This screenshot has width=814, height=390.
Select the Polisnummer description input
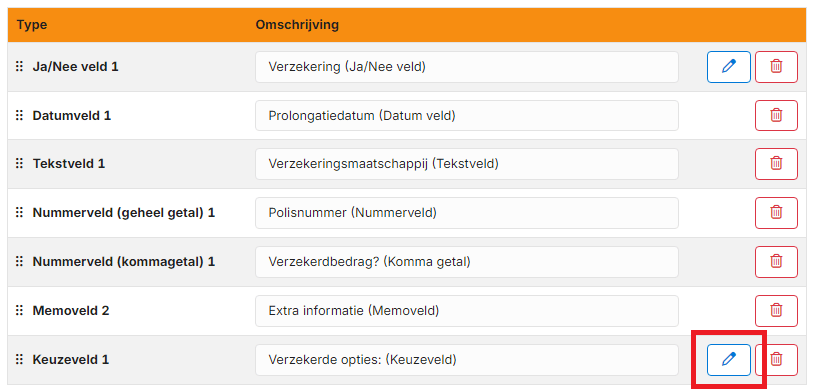coord(467,213)
